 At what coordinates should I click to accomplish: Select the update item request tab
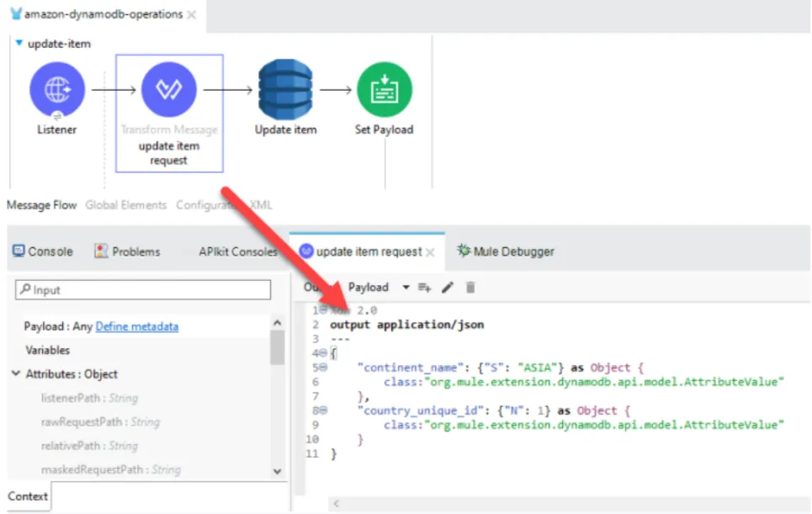coord(367,252)
